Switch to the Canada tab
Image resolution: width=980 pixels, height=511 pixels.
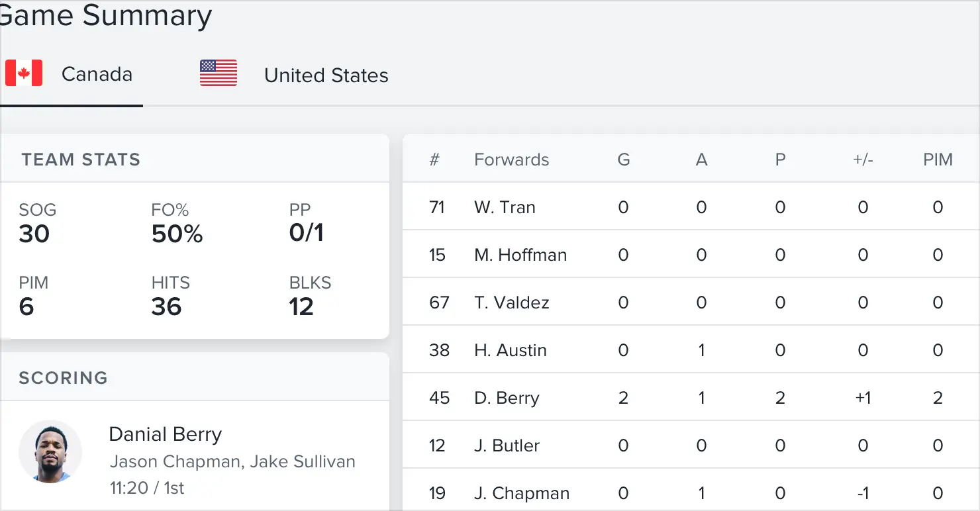coord(97,74)
